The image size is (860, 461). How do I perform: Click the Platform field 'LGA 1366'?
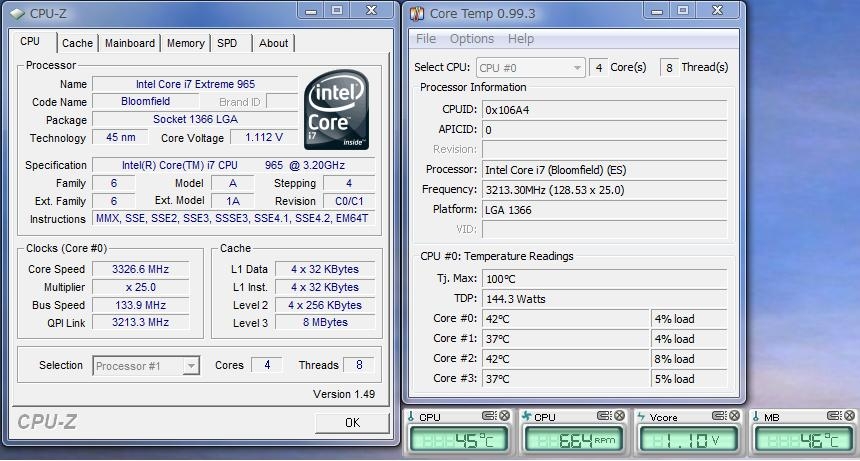tap(604, 210)
